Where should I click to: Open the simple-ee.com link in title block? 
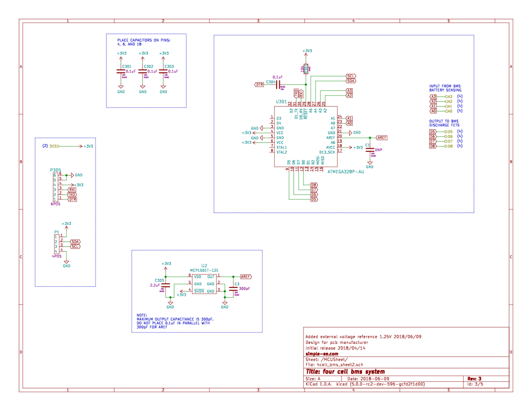(x=319, y=353)
